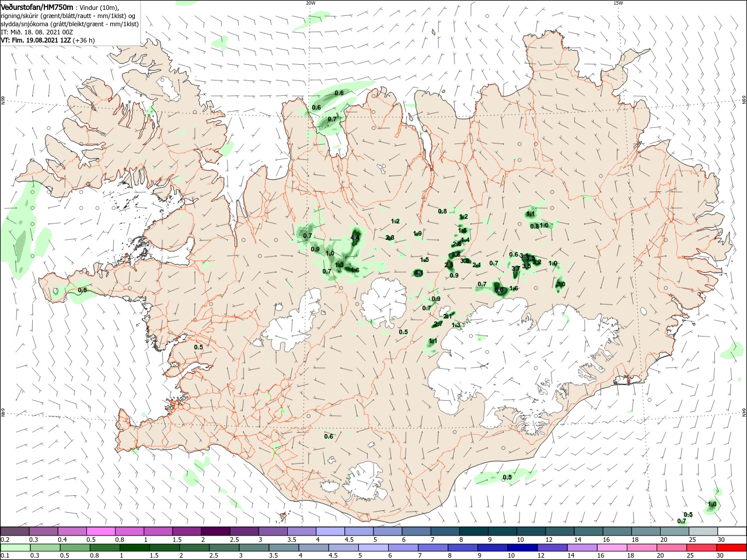
Task: Pick the bright pink 0.5 swatch in top legend
Action: coord(100,531)
